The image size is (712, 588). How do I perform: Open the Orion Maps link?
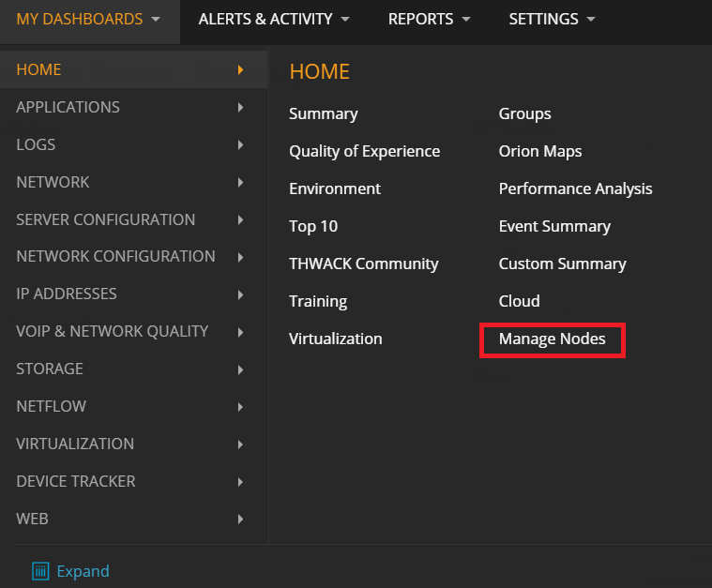(540, 151)
